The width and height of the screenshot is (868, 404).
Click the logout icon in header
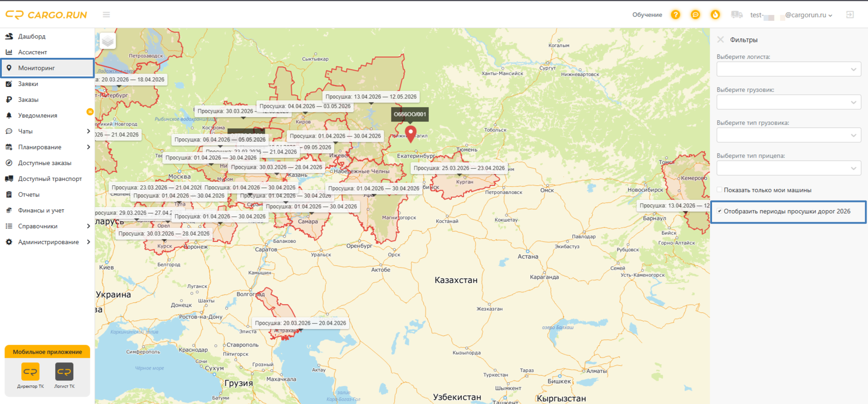850,15
